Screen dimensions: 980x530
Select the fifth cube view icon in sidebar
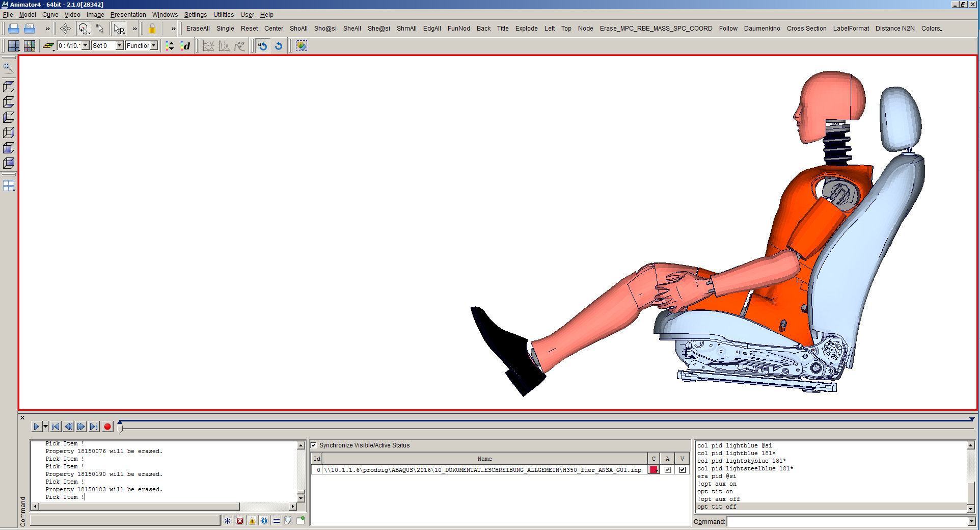point(9,148)
